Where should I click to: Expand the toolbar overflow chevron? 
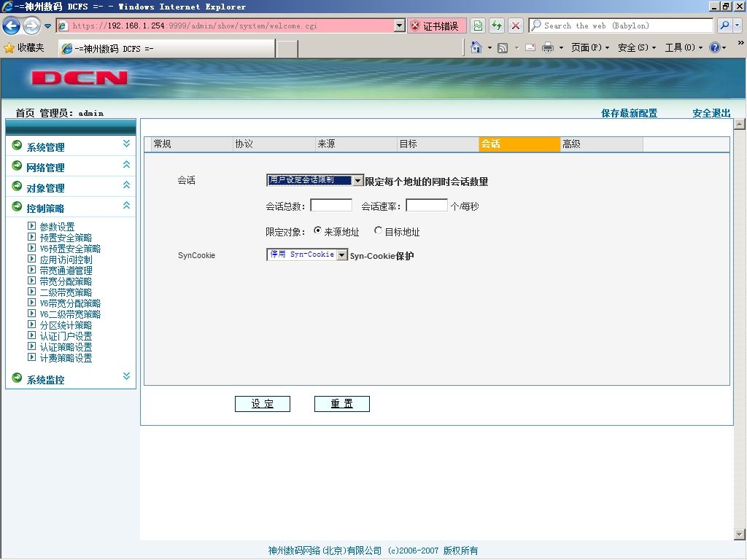tap(740, 43)
